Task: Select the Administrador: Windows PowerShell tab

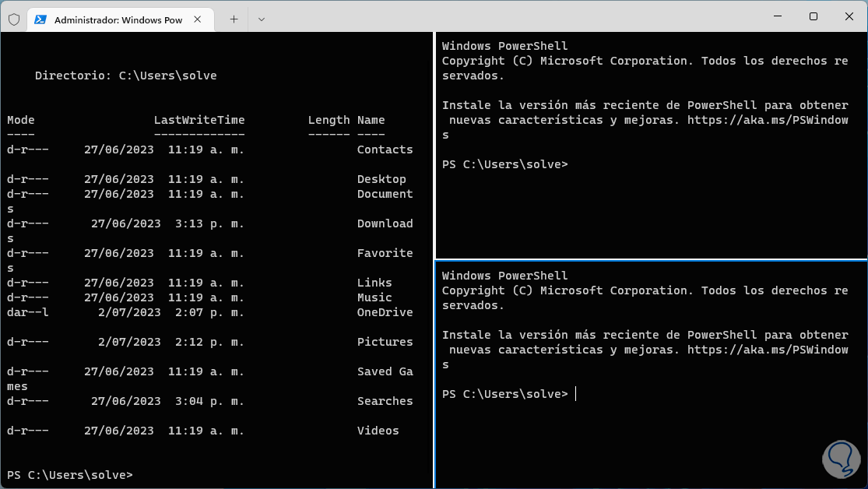Action: tap(118, 19)
